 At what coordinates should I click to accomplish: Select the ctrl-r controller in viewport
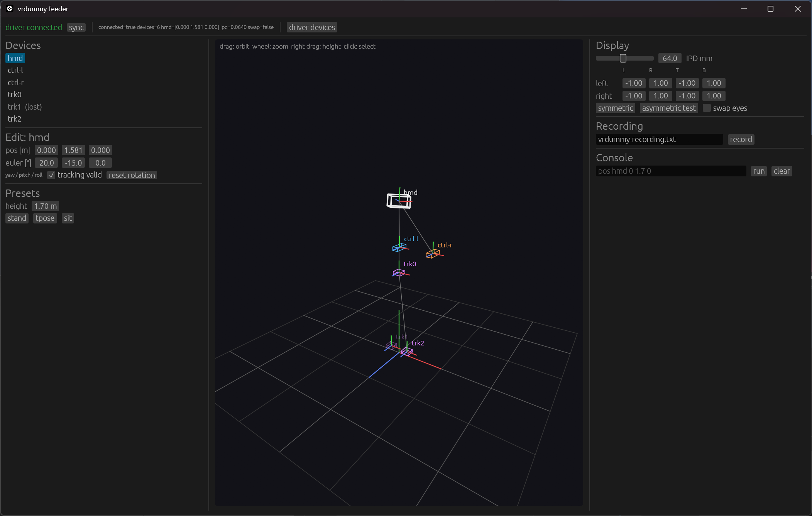pos(433,254)
